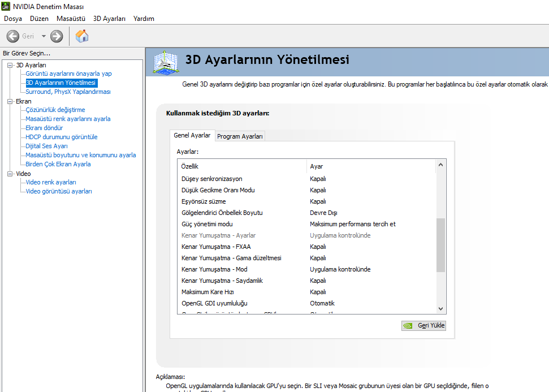
Task: Click the Geri Yükle button
Action: click(423, 325)
